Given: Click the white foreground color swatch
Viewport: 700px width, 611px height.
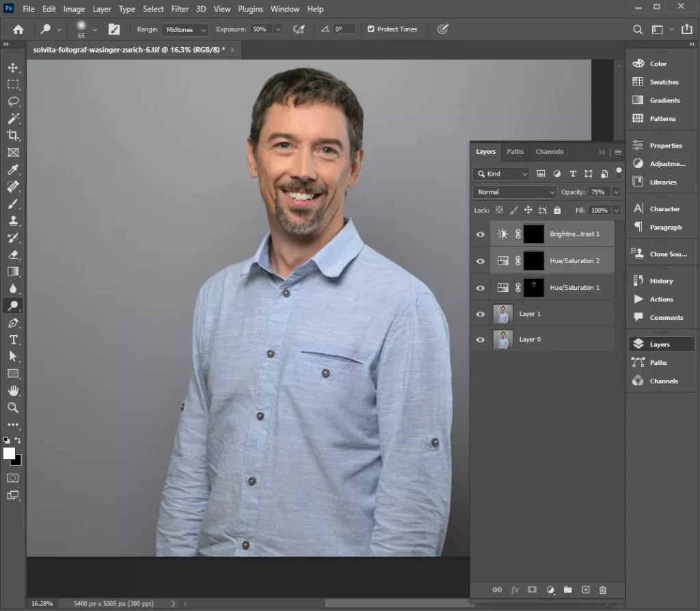Looking at the screenshot, I should (10, 454).
